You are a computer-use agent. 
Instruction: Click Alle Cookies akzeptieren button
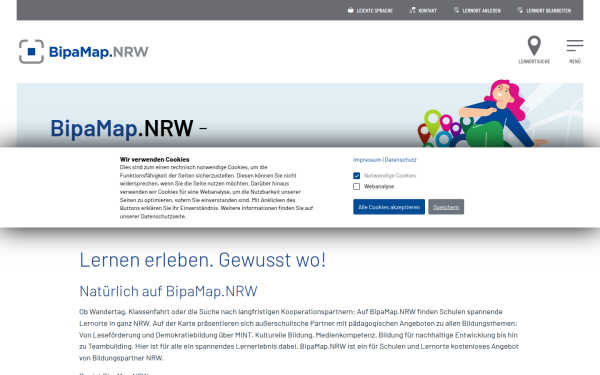(x=389, y=207)
